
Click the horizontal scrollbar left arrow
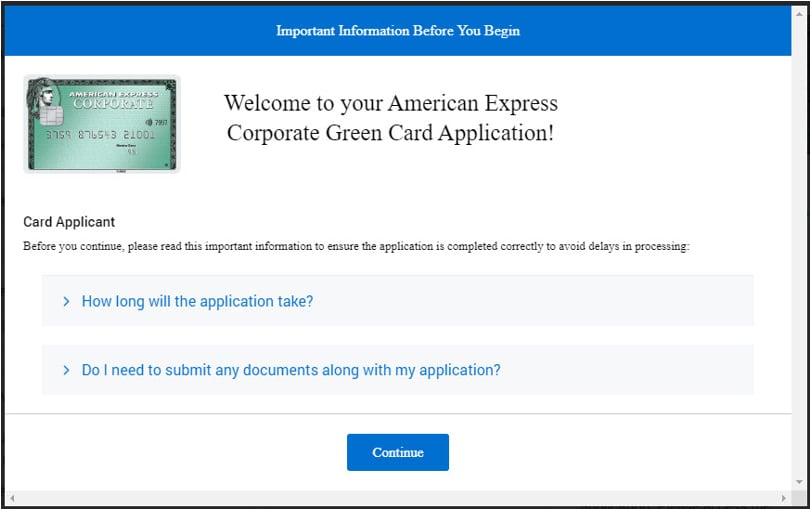12,499
